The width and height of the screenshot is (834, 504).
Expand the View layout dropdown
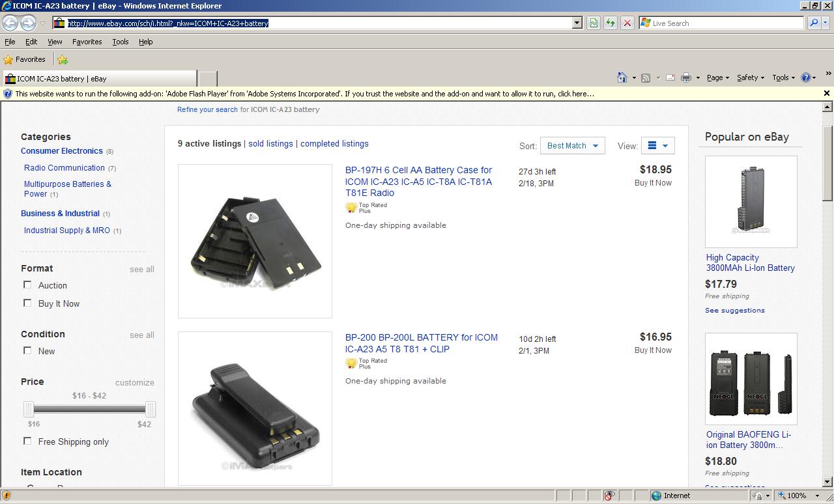pyautogui.click(x=657, y=146)
